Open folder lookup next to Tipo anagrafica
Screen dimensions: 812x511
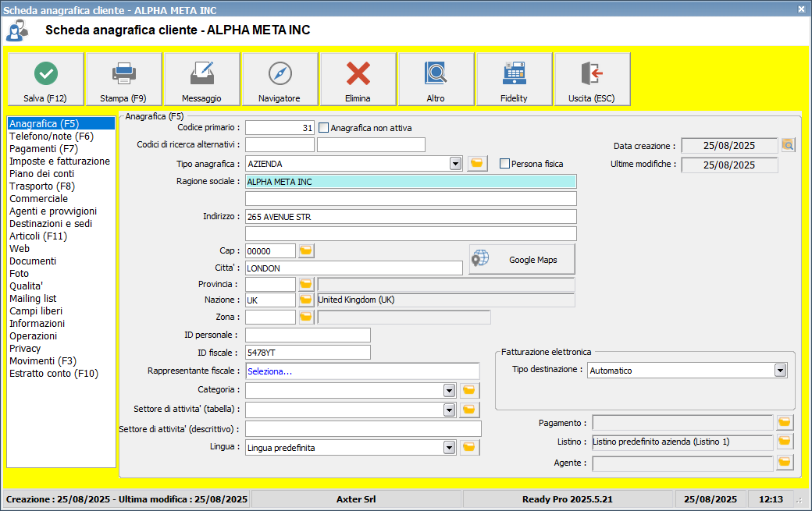pyautogui.click(x=477, y=163)
